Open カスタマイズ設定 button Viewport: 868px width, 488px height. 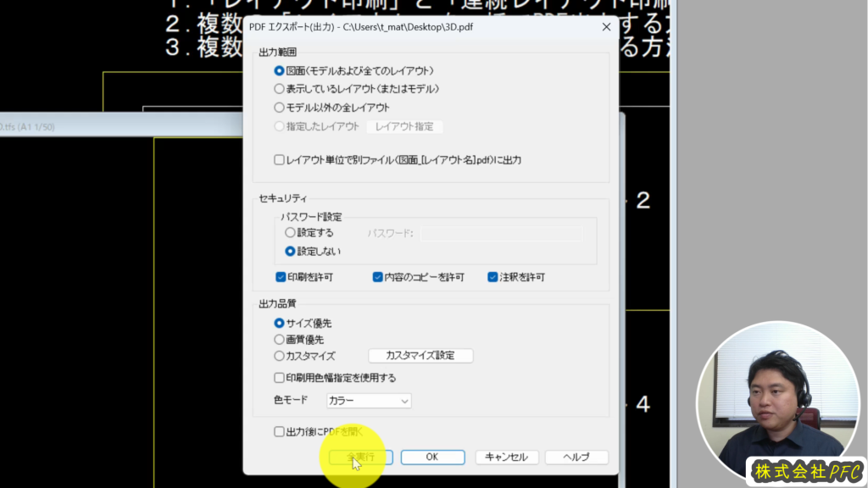pos(420,356)
